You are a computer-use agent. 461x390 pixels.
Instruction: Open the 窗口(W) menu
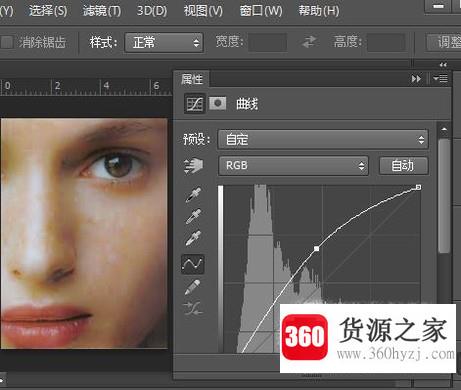coord(261,11)
